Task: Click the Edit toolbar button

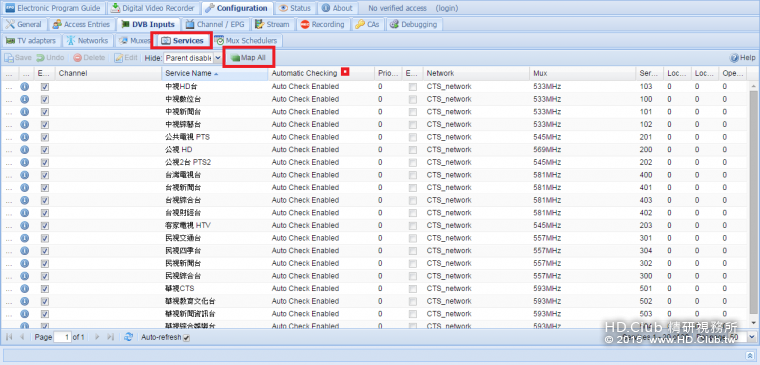Action: [126, 58]
